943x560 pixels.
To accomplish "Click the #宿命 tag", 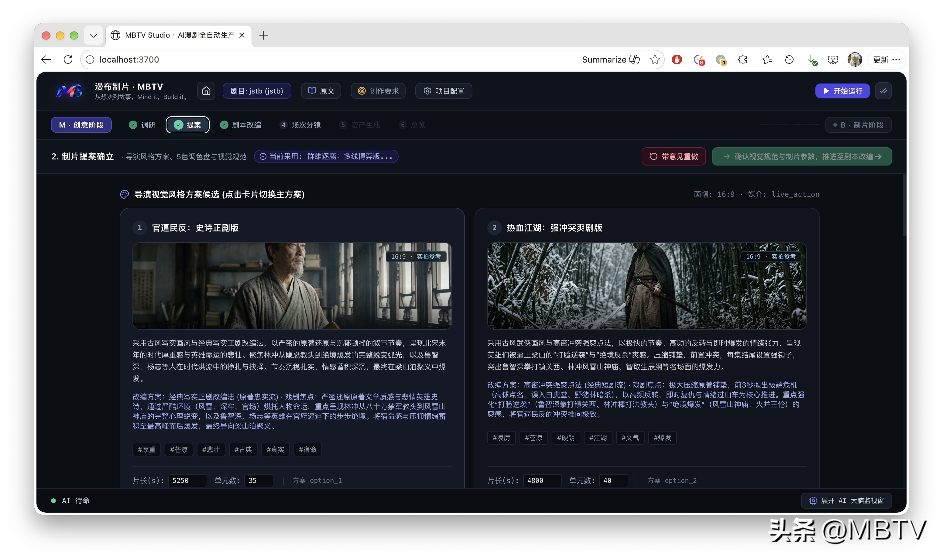I will point(308,449).
